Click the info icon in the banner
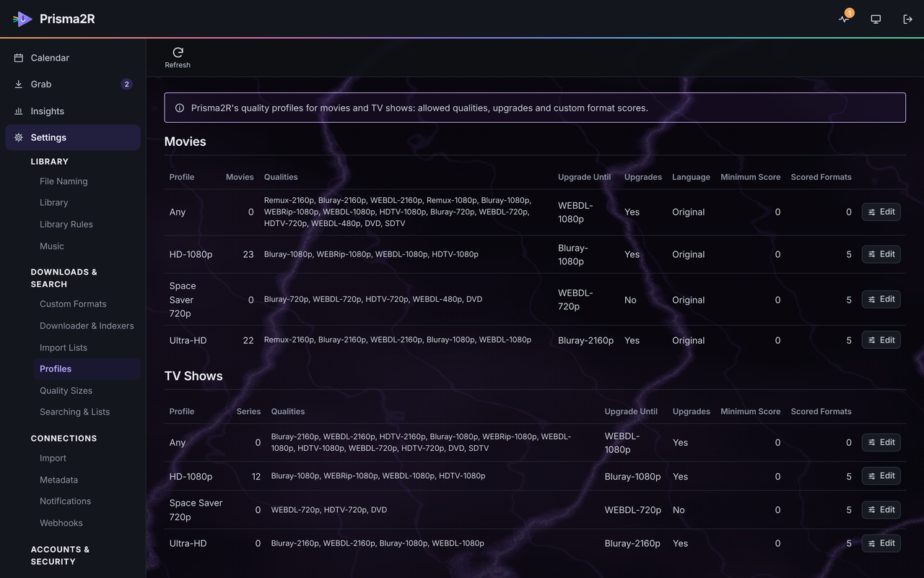924x578 pixels. pos(180,108)
